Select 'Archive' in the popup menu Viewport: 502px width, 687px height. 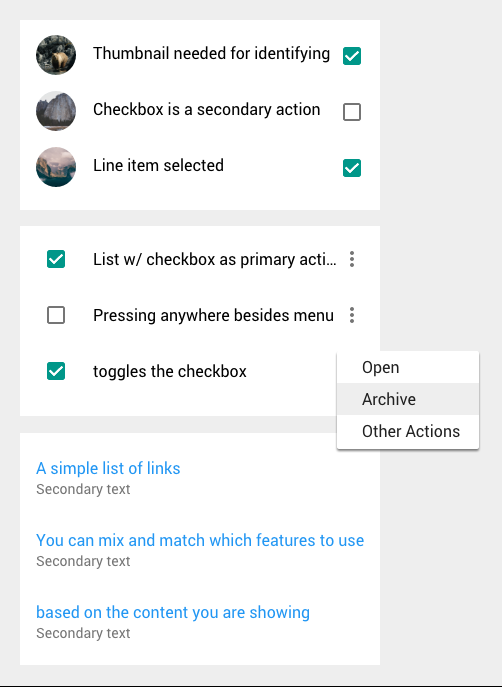tap(408, 399)
